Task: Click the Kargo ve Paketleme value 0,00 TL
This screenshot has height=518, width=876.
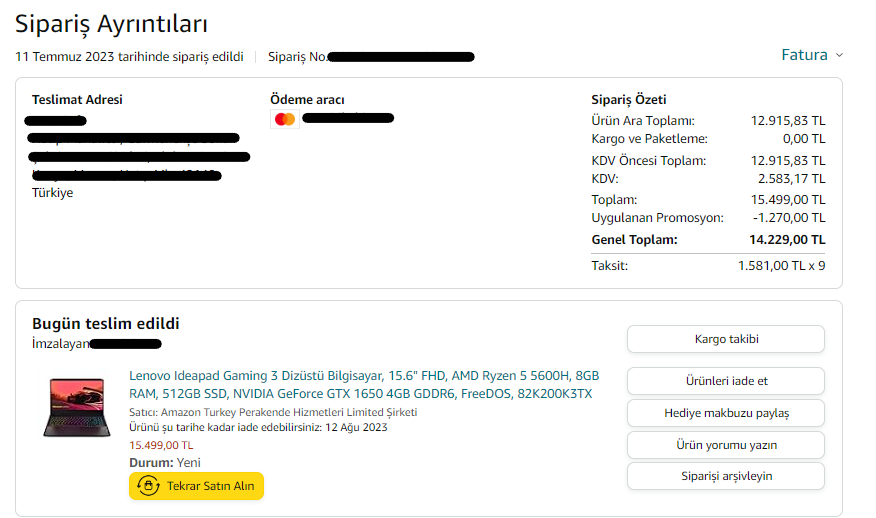Action: point(804,139)
